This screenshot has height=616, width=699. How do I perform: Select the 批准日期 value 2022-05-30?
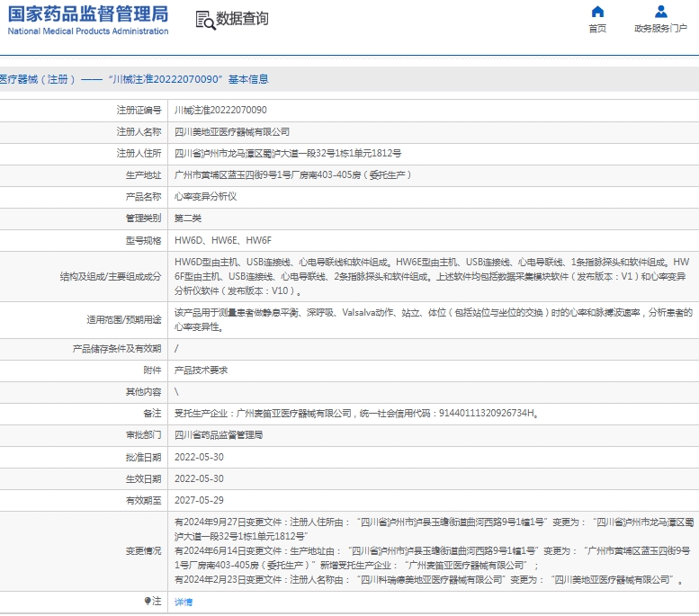click(x=199, y=457)
